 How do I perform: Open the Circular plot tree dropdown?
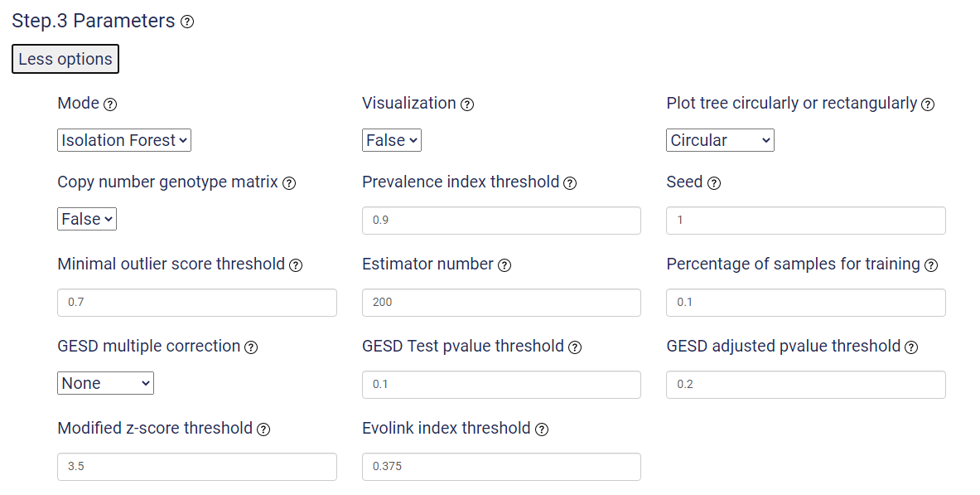(x=720, y=140)
